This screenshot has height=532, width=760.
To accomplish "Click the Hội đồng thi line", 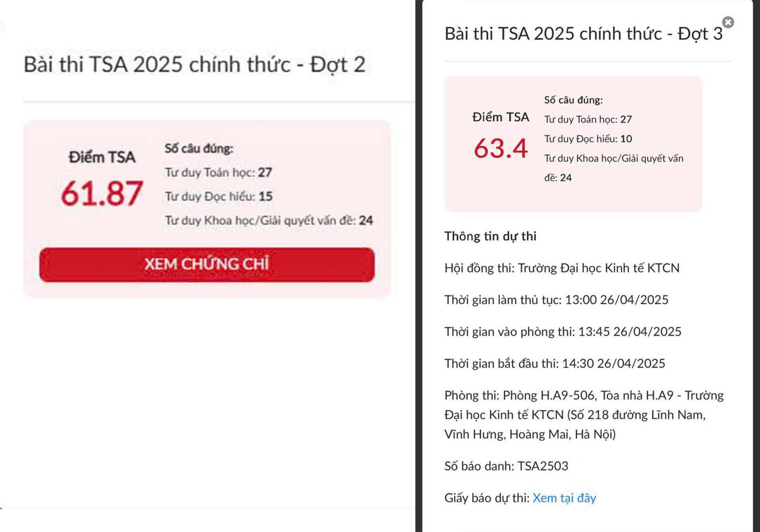I will (562, 268).
